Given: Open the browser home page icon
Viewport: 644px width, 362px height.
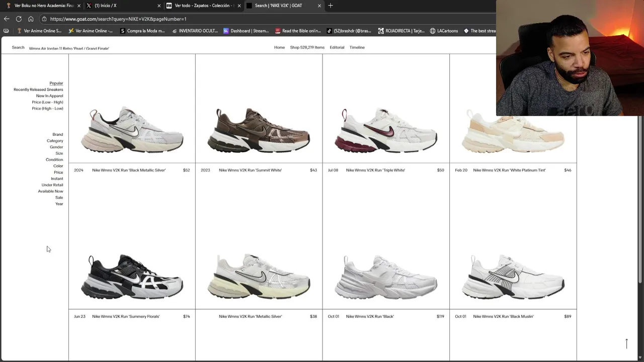Looking at the screenshot, I should pos(31,19).
